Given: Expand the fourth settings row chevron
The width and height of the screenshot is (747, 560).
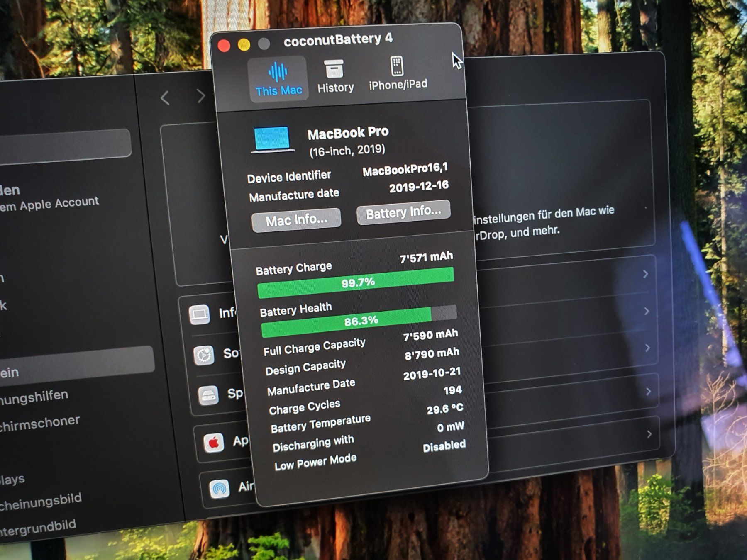Looking at the screenshot, I should click(x=648, y=391).
